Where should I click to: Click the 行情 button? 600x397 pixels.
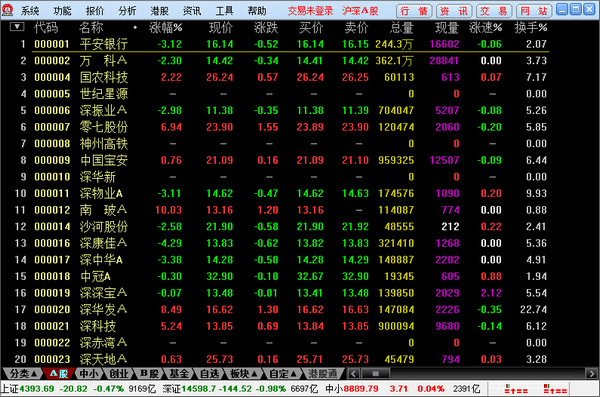(x=414, y=11)
